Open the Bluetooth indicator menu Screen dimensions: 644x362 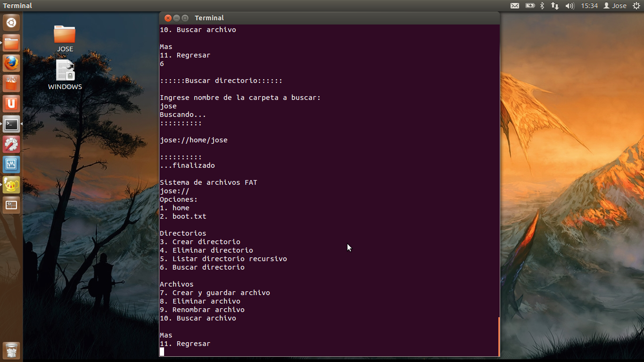pos(542,6)
